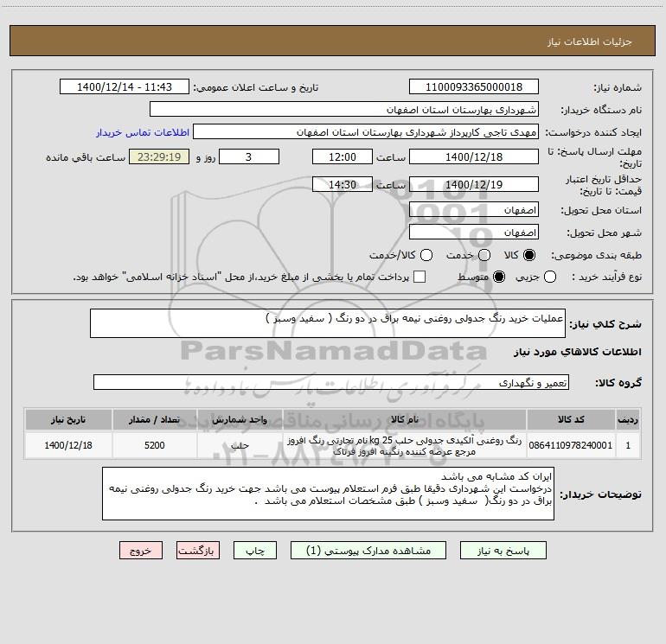
Task: Click the کد کالا column header
Action: (571, 419)
